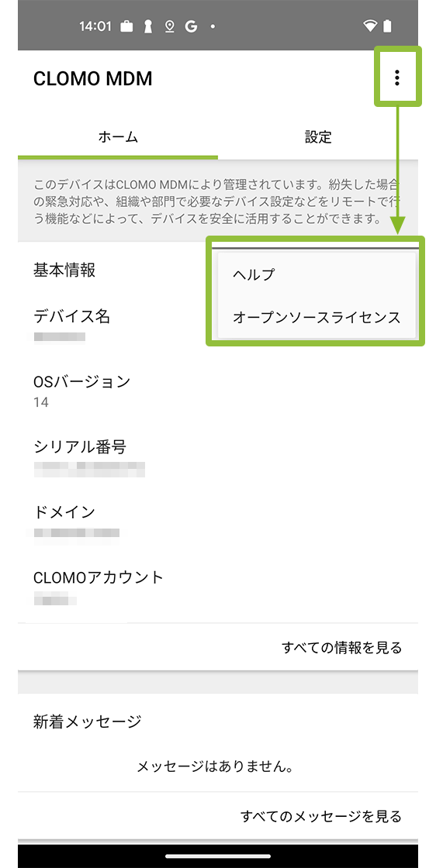This screenshot has height=868, width=436.
Task: Tap the デバイス名 entry
Action: click(218, 325)
